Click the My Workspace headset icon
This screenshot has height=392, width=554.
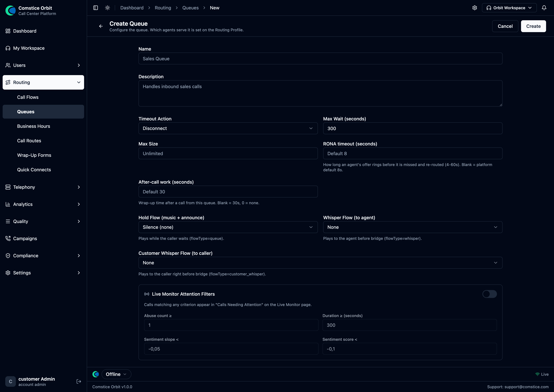pyautogui.click(x=8, y=48)
